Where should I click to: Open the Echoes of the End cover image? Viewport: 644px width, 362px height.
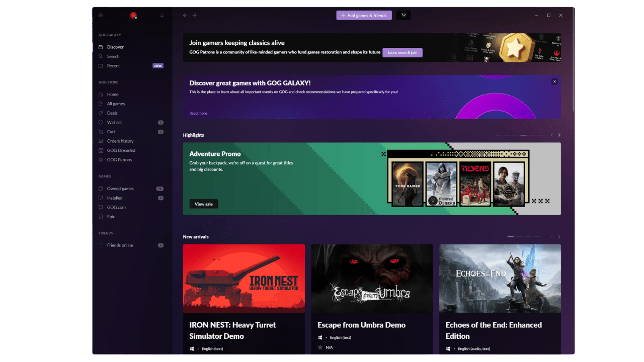[500, 279]
